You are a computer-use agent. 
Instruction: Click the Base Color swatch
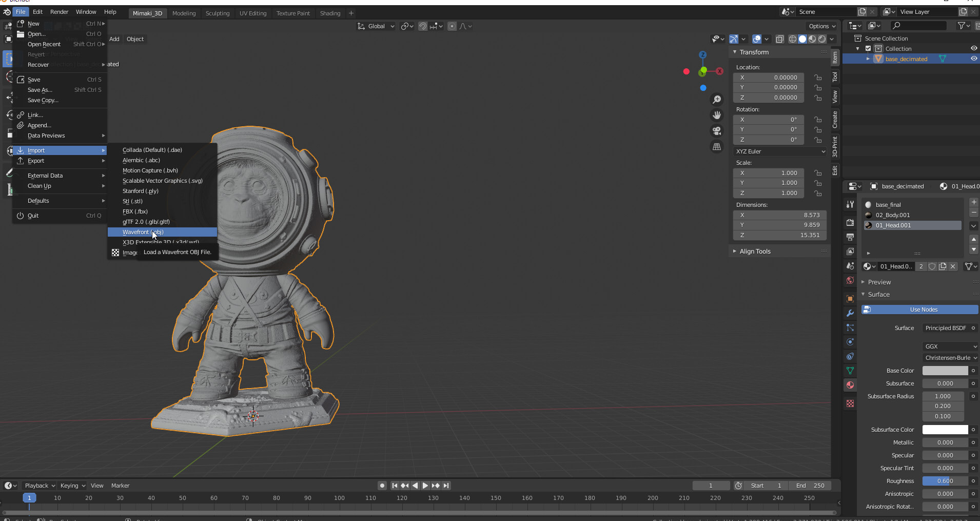(x=945, y=371)
